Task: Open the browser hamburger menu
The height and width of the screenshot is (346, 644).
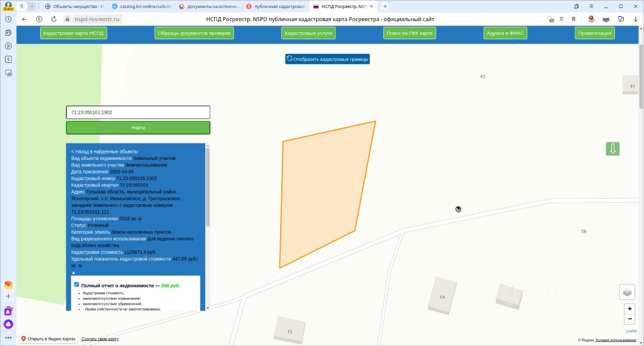Action: pos(592,6)
